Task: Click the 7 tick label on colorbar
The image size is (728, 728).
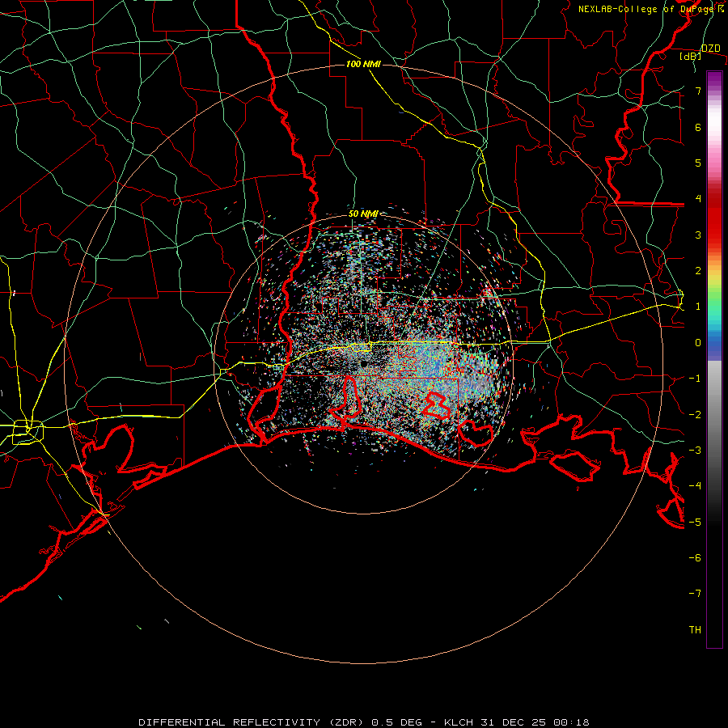Action: [698, 91]
